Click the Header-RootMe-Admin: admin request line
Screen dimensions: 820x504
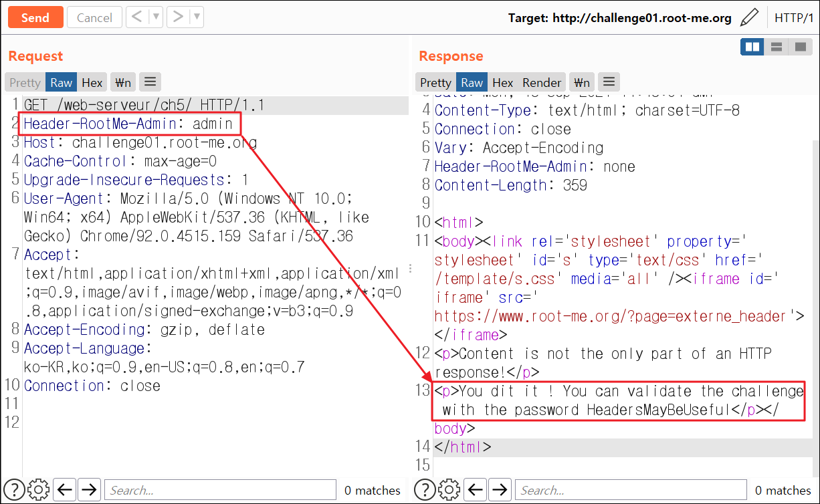[128, 124]
